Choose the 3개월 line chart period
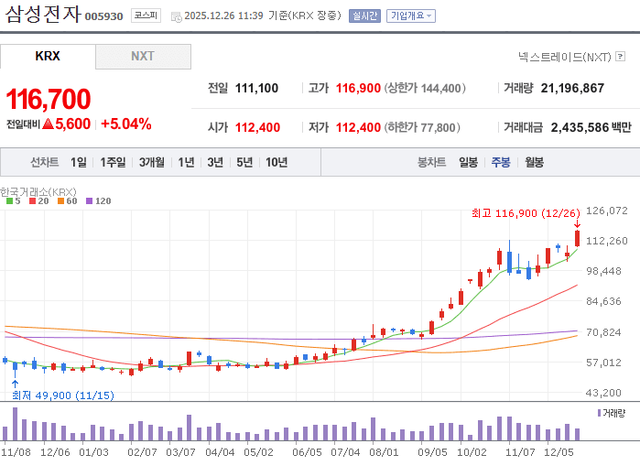Viewport: 640px width, 476px height. (151, 162)
